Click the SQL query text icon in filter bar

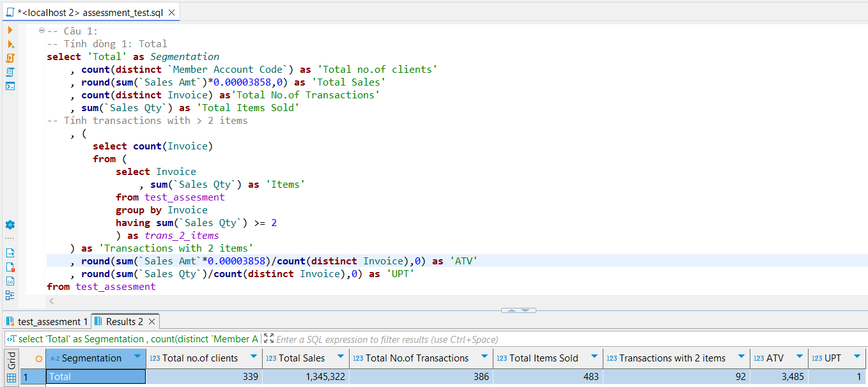tap(11, 339)
